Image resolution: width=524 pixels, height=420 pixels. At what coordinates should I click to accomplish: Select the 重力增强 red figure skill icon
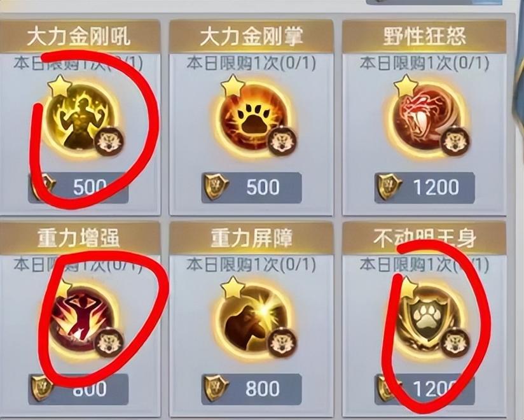(79, 320)
